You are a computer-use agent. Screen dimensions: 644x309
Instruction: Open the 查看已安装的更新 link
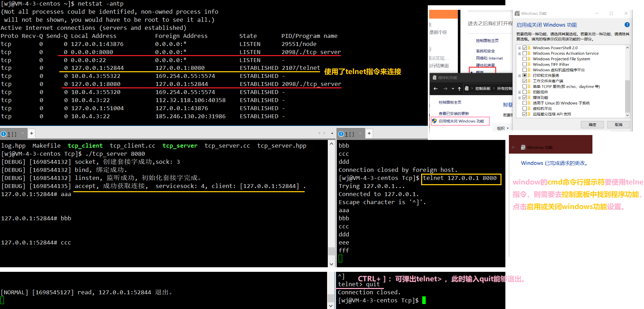(454, 113)
